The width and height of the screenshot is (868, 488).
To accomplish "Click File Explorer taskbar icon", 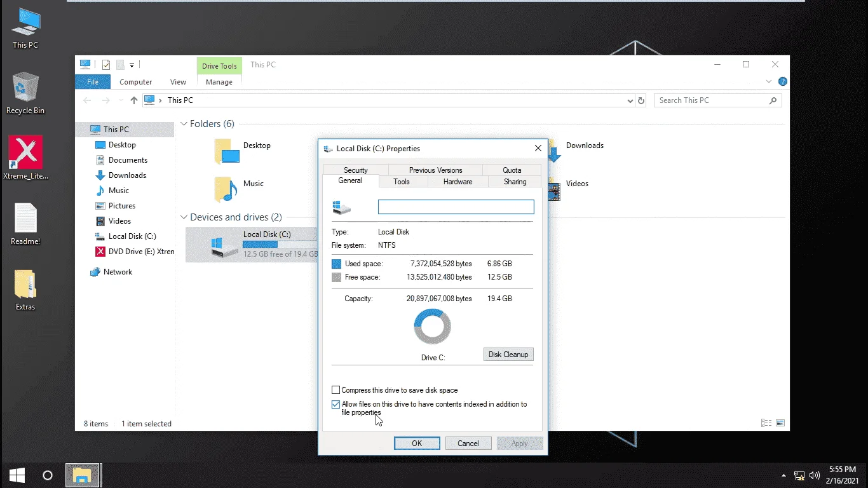I will (x=82, y=475).
